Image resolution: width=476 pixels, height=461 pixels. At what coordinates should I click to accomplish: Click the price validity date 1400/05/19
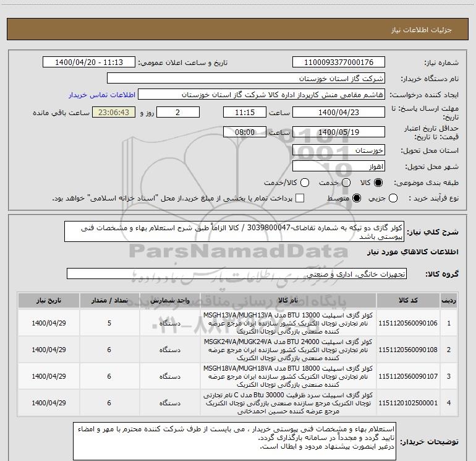(339, 132)
